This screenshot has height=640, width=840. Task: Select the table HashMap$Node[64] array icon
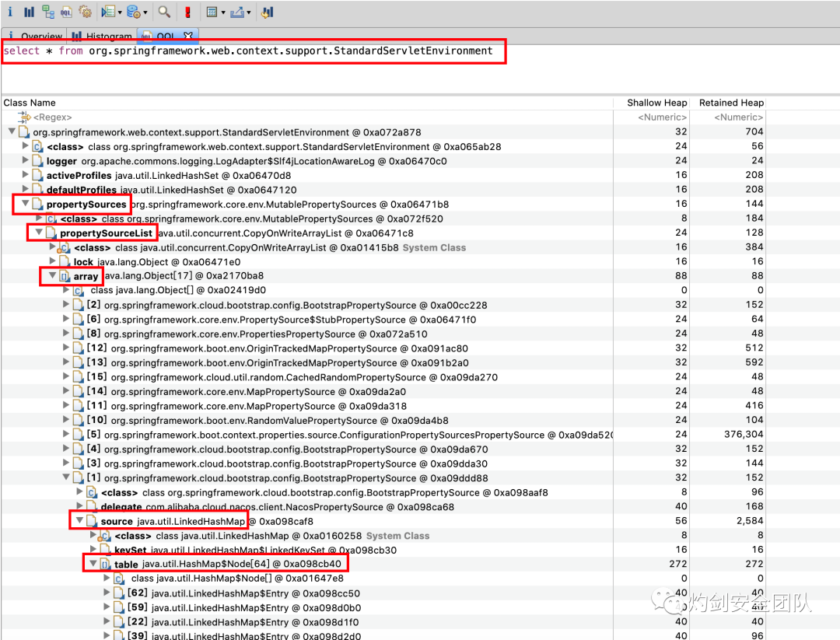[x=106, y=564]
